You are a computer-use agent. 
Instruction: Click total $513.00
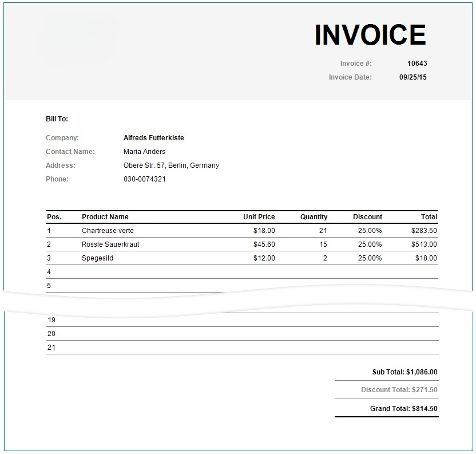(424, 244)
